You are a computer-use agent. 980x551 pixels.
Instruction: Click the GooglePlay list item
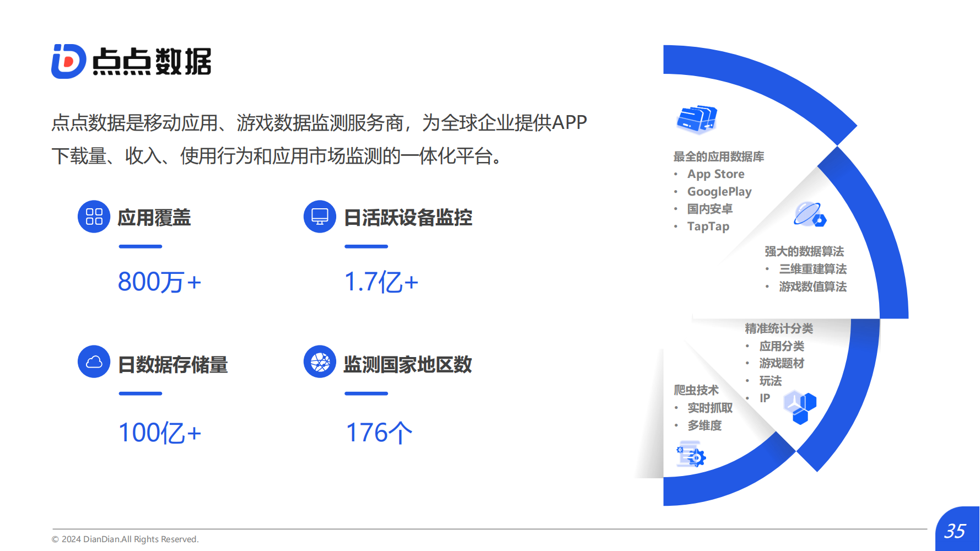tap(719, 192)
